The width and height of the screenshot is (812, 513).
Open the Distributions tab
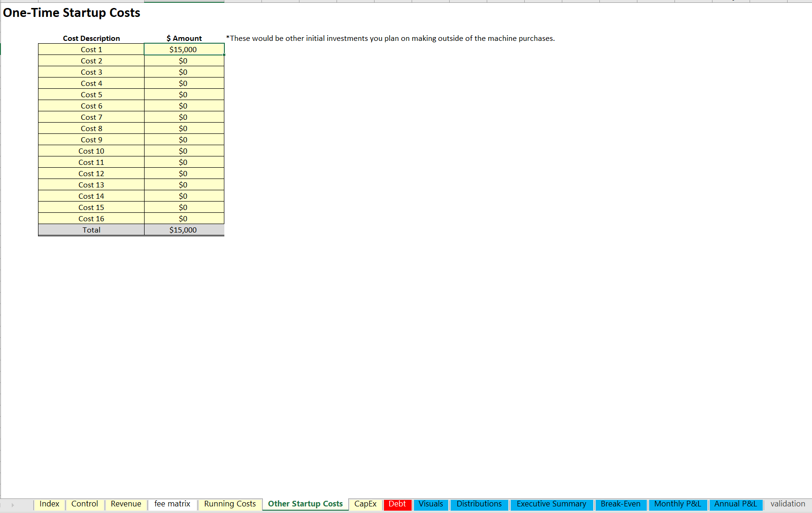pyautogui.click(x=479, y=504)
